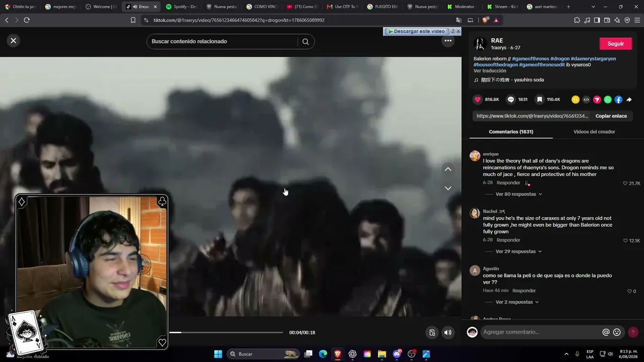The image size is (644, 362).
Task: Seek the video progress bar
Action: click(226, 332)
